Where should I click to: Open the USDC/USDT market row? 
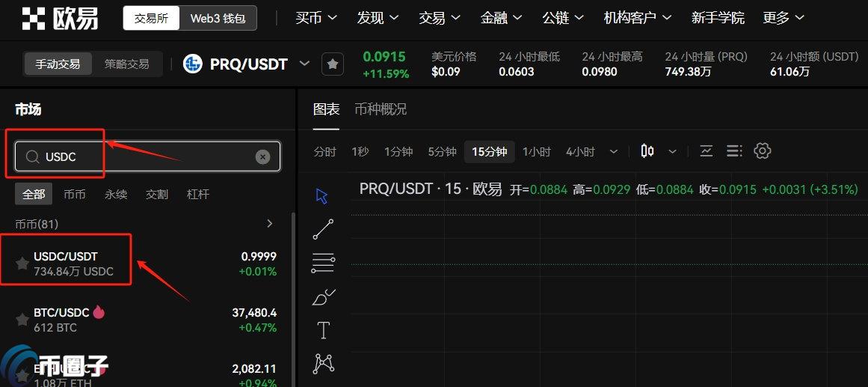146,263
